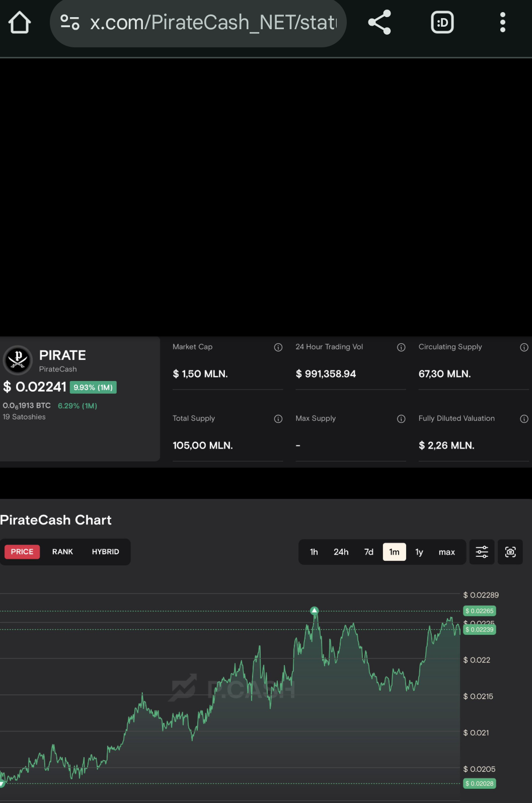
Task: Show Max Supply info icon
Action: [x=401, y=419]
